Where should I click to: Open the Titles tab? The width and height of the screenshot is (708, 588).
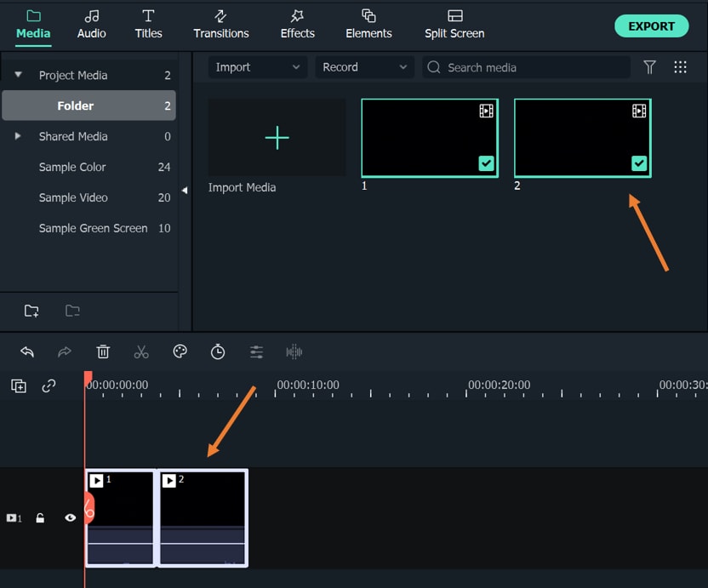[x=148, y=25]
